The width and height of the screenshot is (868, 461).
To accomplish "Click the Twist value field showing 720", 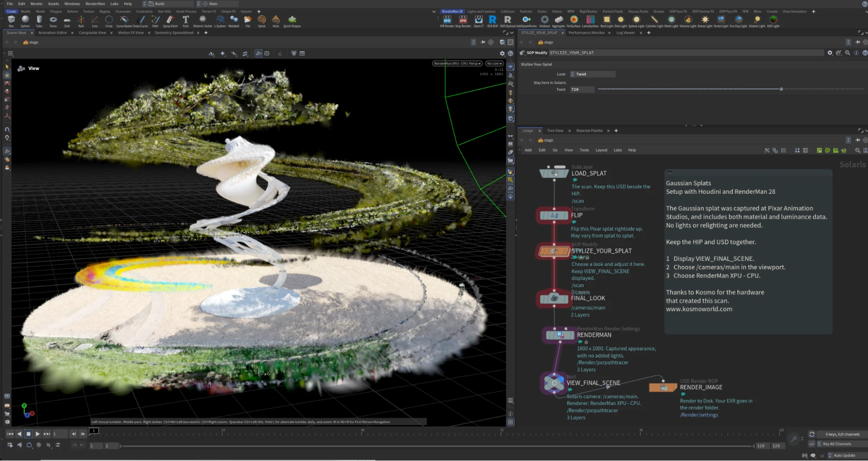I will point(582,90).
